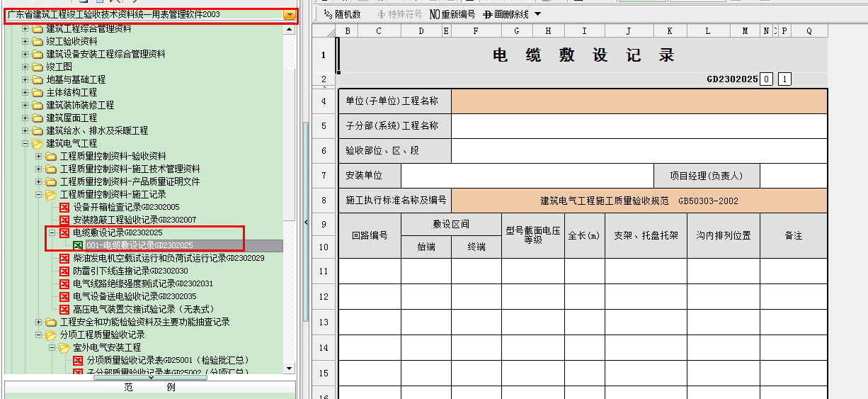868x399 pixels.
Task: Click tree scrollbar down arrow
Action: [x=288, y=368]
